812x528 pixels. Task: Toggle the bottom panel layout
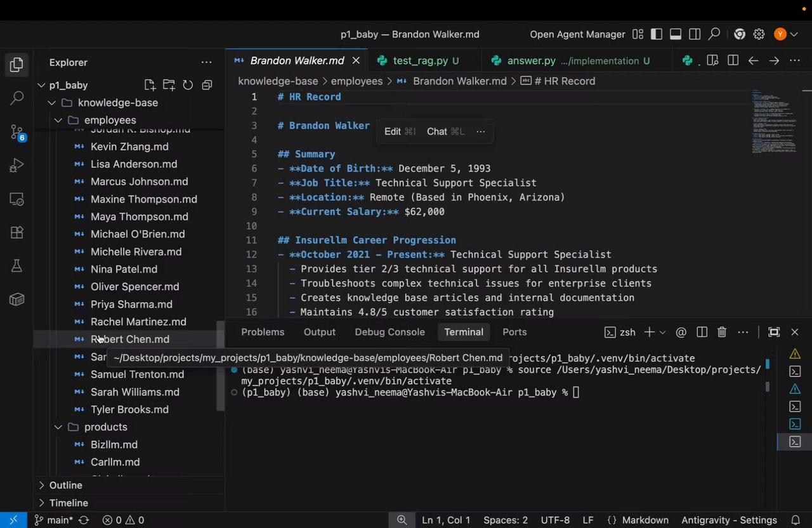point(676,34)
